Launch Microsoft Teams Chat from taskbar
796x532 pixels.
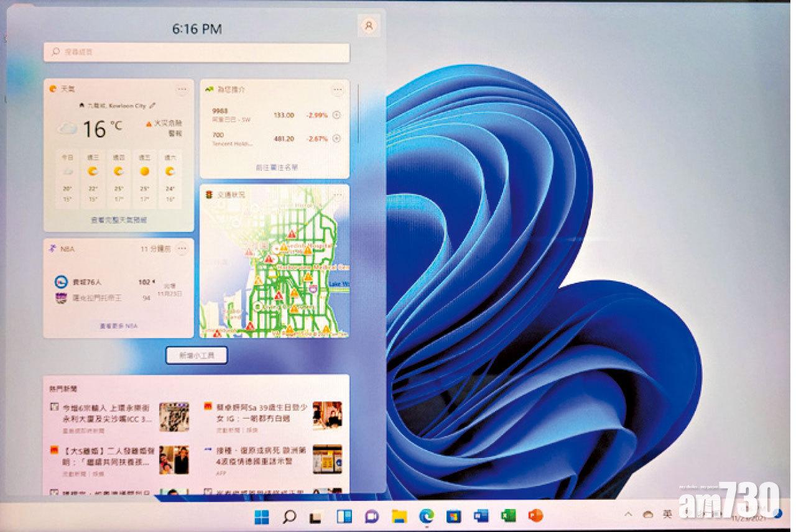(372, 516)
